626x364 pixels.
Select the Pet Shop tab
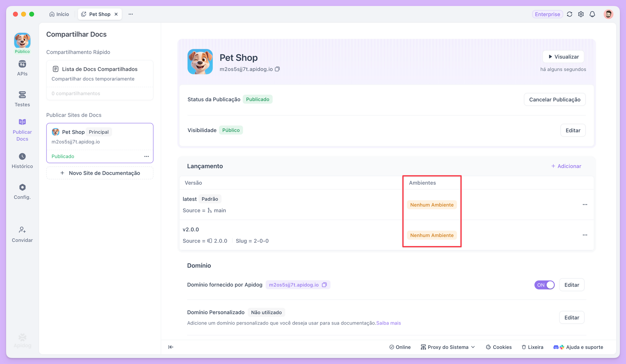coord(100,14)
